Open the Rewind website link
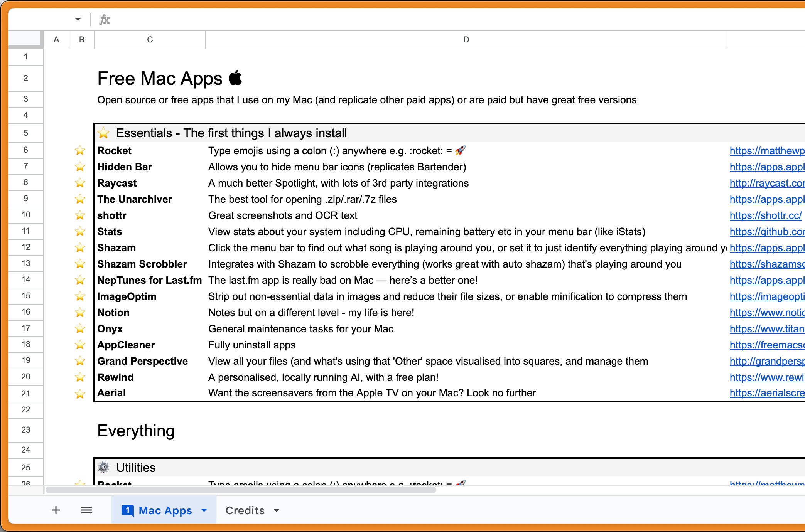The height and width of the screenshot is (532, 805). pyautogui.click(x=767, y=377)
